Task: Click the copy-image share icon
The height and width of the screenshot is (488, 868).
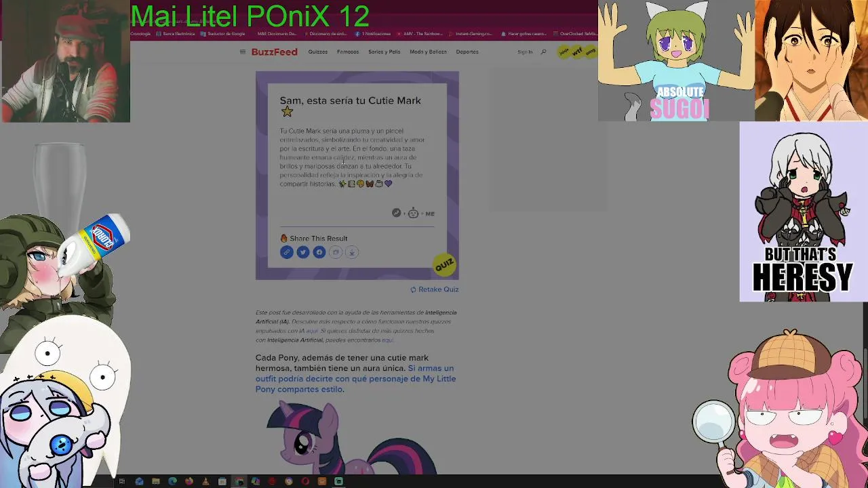Action: click(x=336, y=252)
